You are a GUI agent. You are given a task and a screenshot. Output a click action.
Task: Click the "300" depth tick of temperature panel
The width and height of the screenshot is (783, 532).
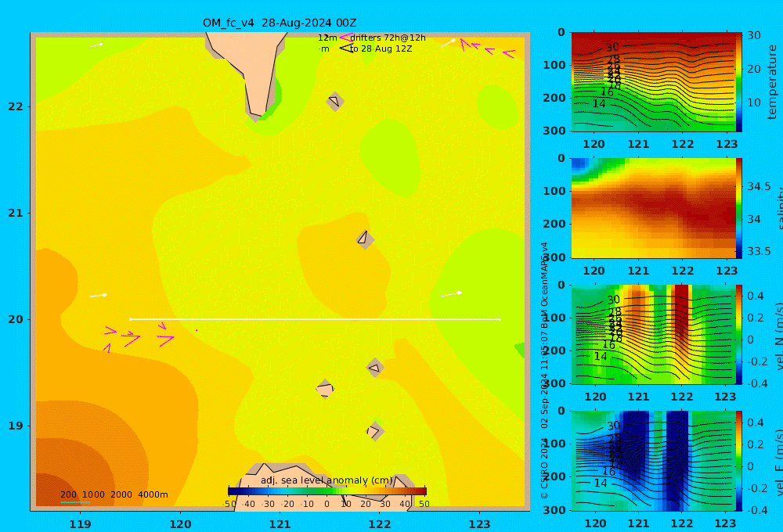click(554, 131)
